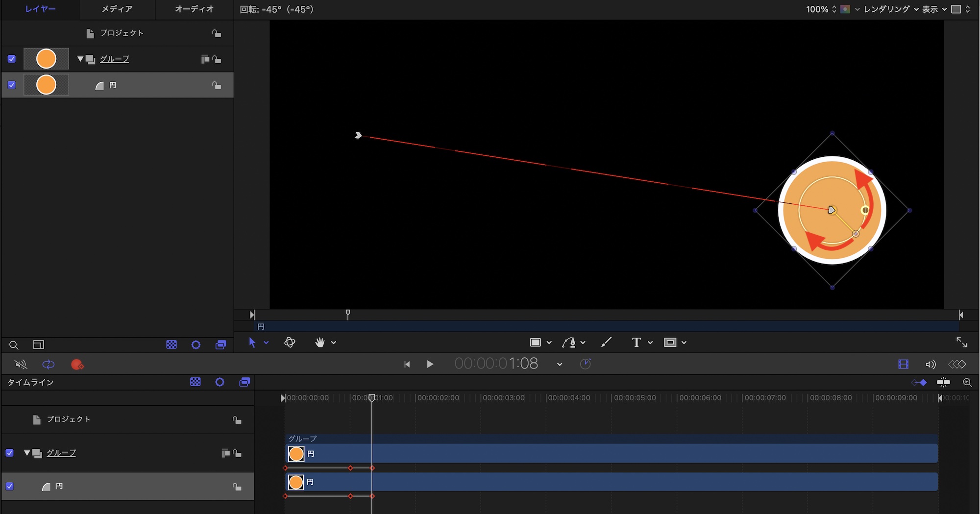Pick the paint stroke brush tool
The image size is (980, 514).
coord(606,343)
